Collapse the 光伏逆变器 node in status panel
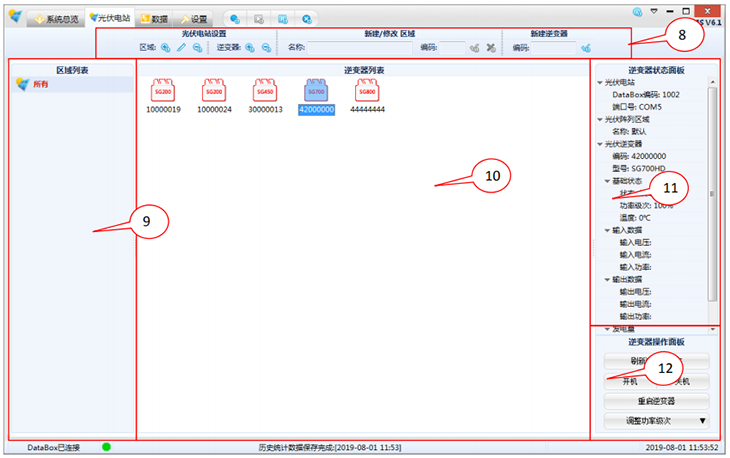Screen dimensions: 730x458 point(600,144)
